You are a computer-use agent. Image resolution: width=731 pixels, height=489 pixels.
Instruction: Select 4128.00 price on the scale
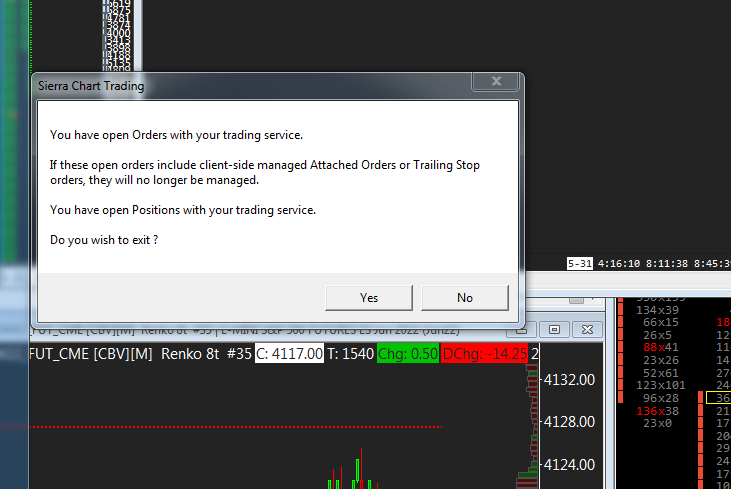(569, 422)
